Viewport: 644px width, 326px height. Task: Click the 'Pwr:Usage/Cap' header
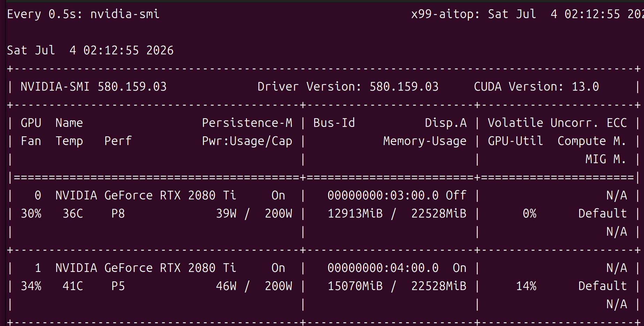click(x=247, y=141)
